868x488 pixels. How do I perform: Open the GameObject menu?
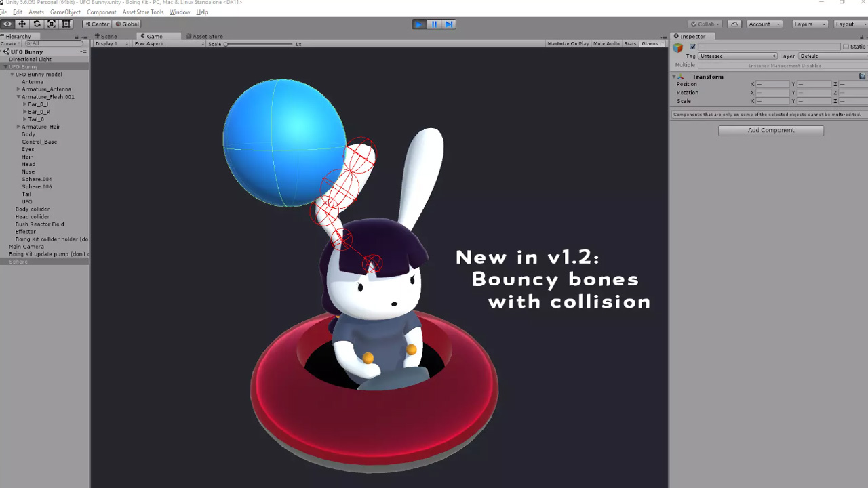[65, 12]
